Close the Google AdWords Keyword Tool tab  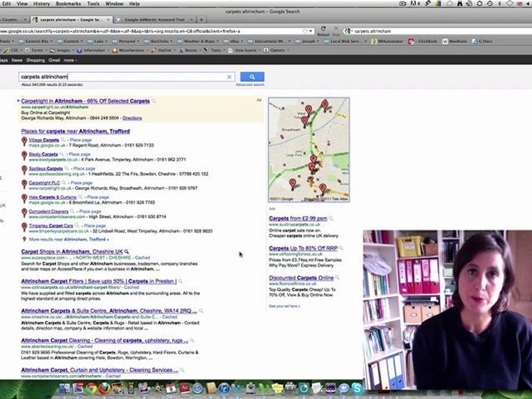click(191, 20)
